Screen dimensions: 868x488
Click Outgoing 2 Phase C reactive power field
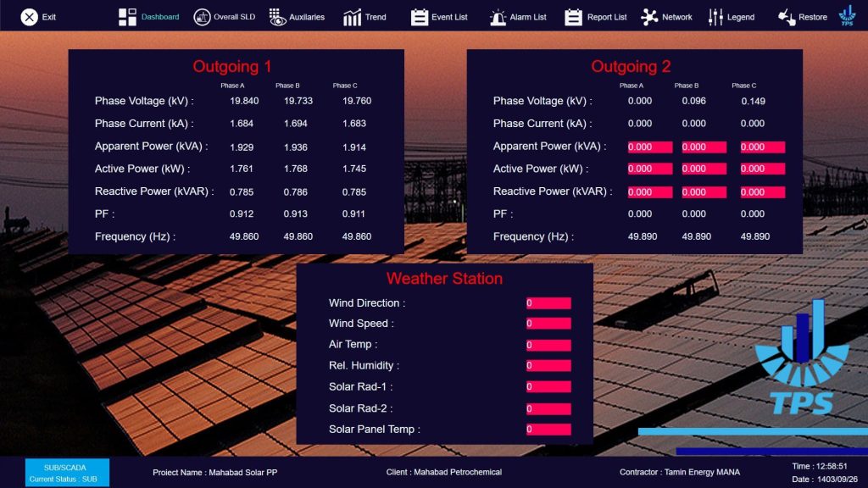[763, 192]
